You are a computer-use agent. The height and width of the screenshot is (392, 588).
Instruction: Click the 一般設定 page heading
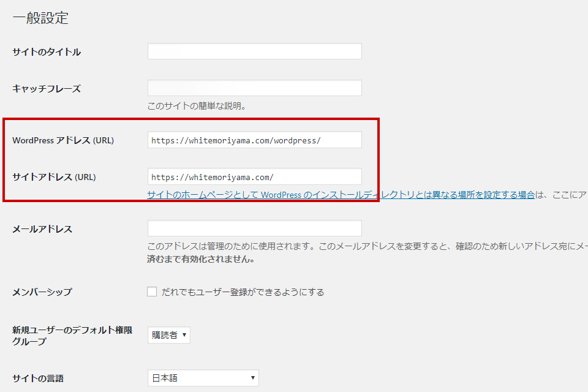[x=40, y=18]
